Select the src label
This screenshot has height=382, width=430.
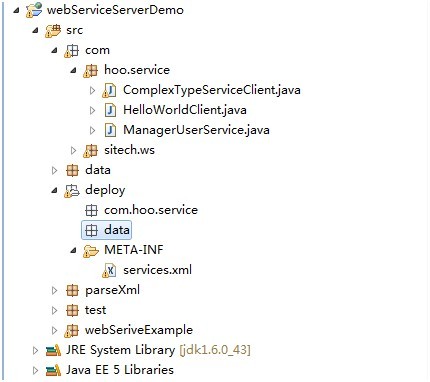tap(74, 30)
